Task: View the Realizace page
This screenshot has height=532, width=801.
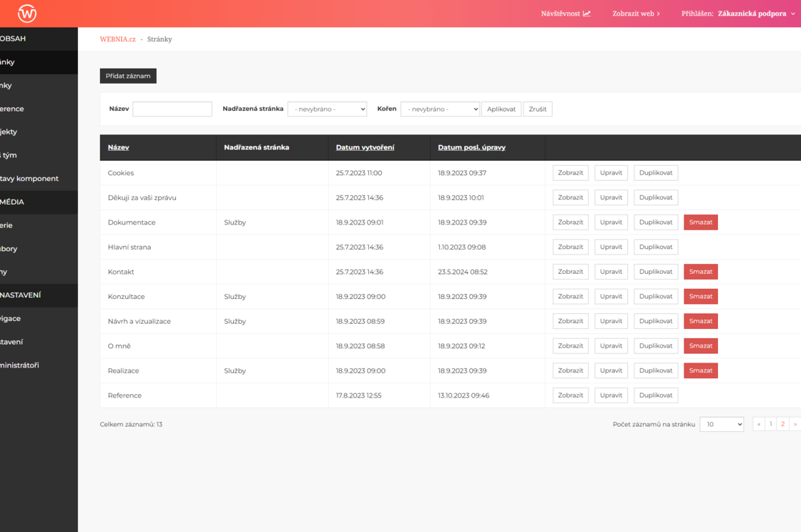Action: coord(570,370)
